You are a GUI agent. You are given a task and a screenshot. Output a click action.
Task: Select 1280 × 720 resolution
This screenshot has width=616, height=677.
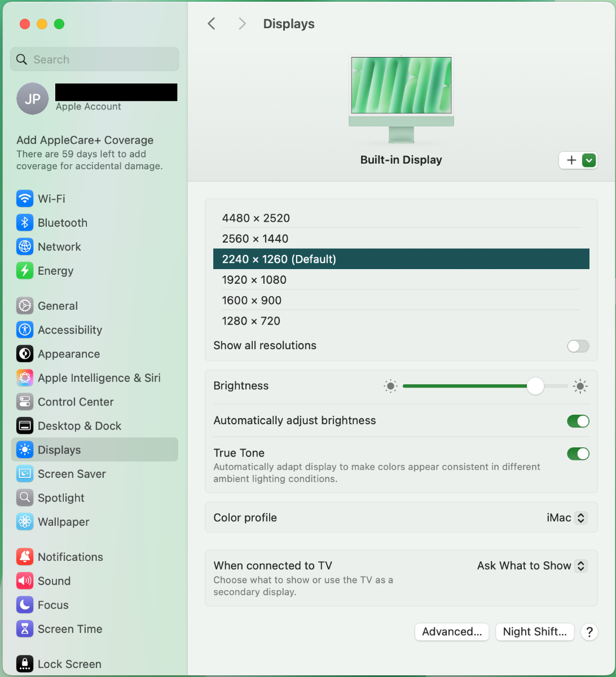coord(401,321)
